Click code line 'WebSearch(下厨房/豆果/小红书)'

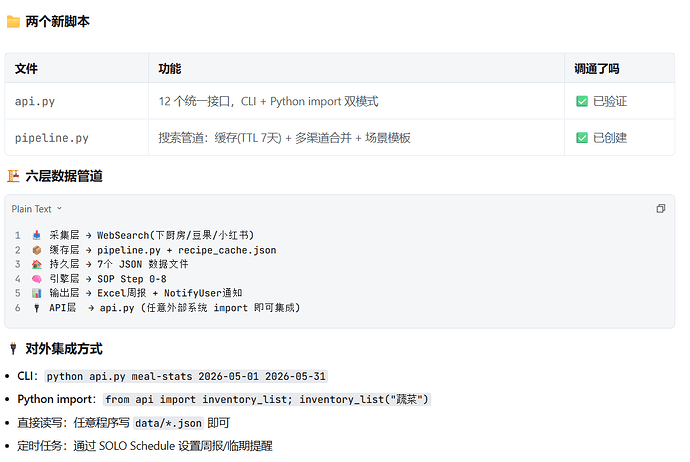coord(176,235)
